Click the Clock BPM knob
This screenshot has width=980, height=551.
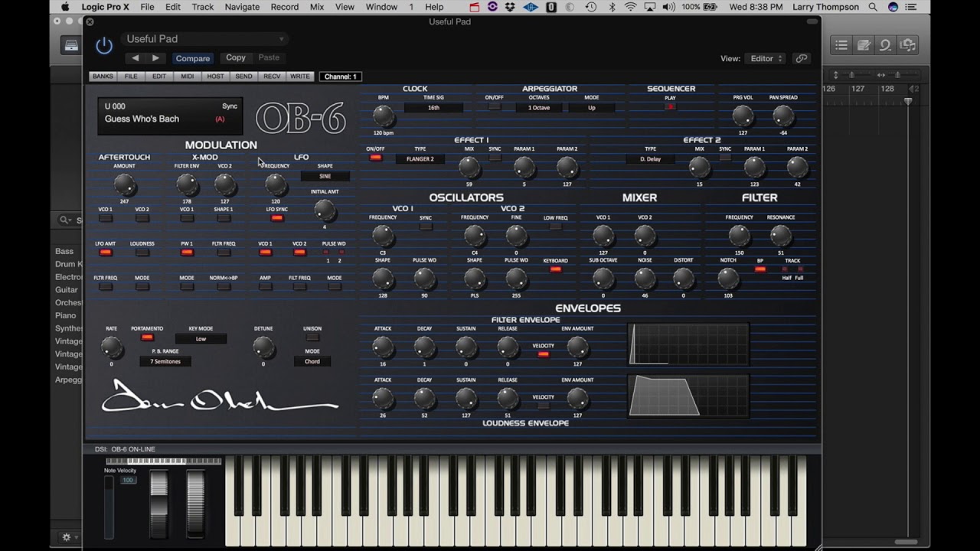pyautogui.click(x=384, y=116)
